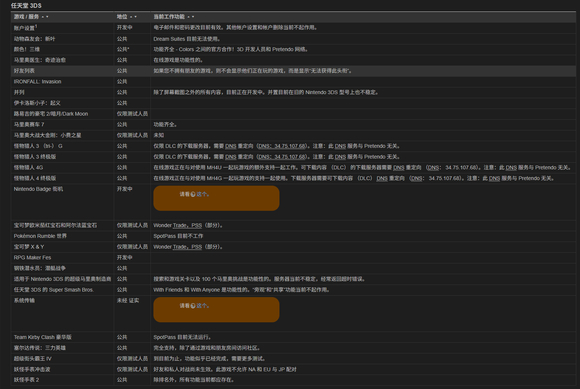
Task: Select the 任天堂 3DS section heading
Action: click(x=26, y=6)
